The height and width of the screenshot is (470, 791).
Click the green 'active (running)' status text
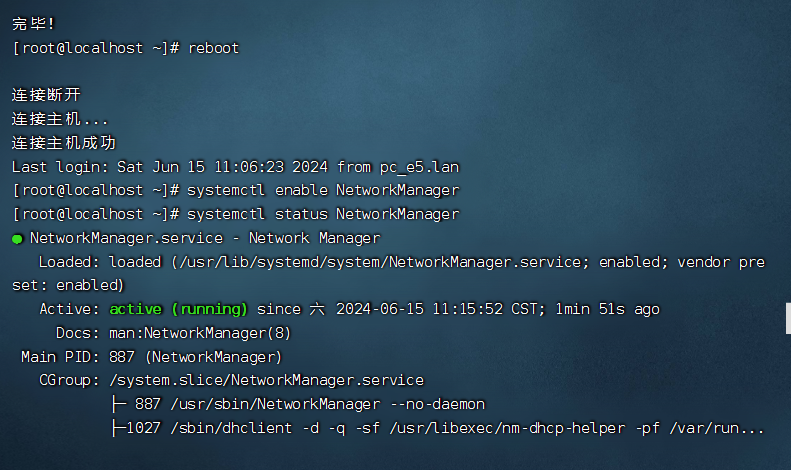coord(179,309)
